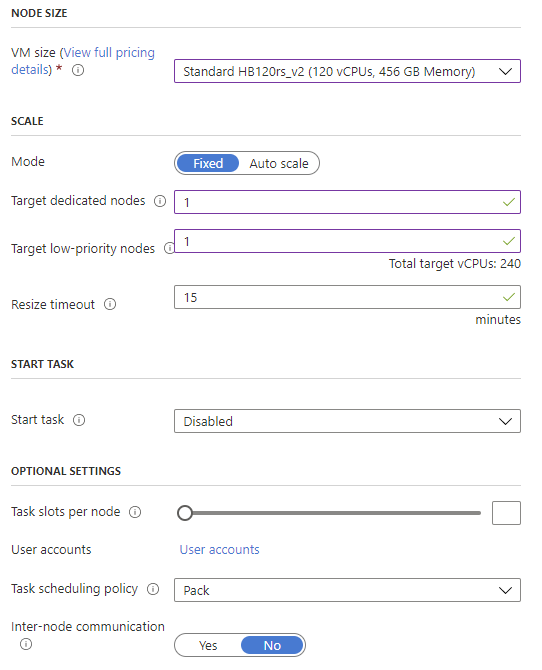Expand the Start task Disabled dropdown

[x=347, y=421]
